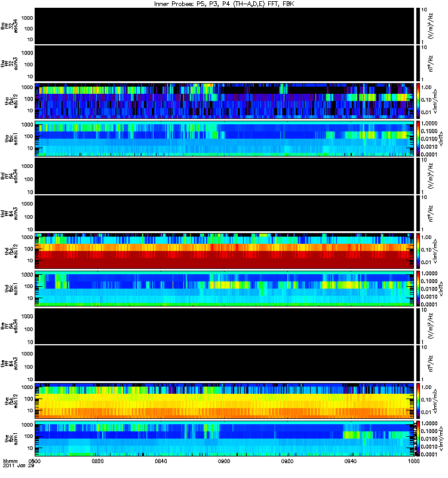Click the empty black tha fff 32 edc34 panel

(224, 26)
